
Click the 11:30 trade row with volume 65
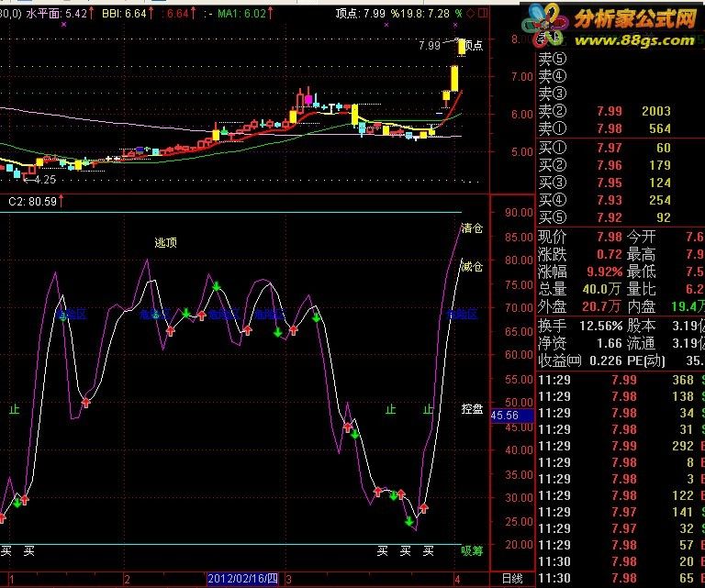click(x=621, y=578)
